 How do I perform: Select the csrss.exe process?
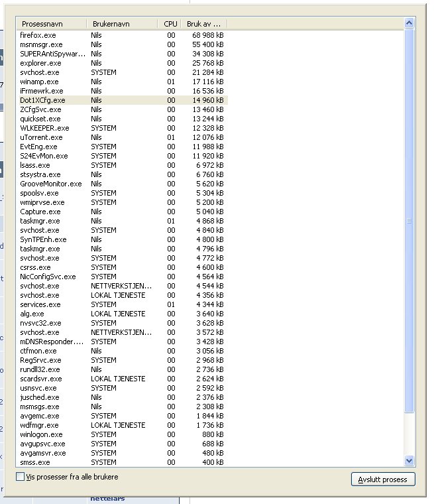pos(122,267)
